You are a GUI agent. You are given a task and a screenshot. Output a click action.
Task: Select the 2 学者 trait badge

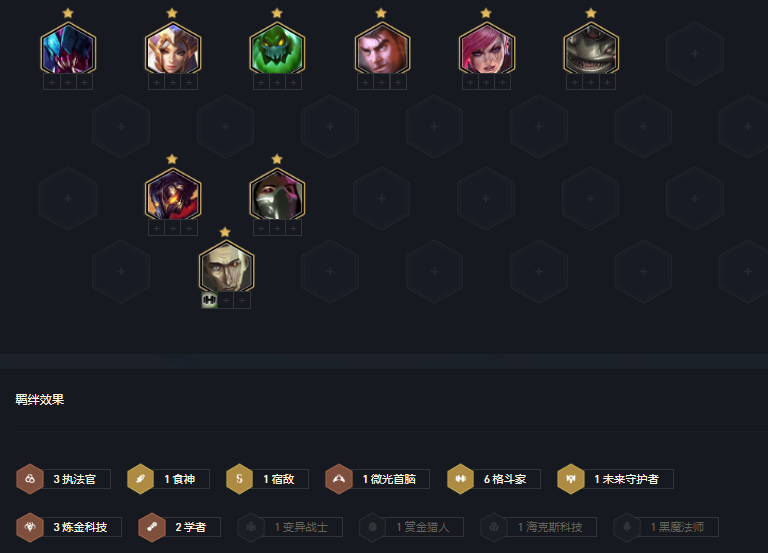179,527
